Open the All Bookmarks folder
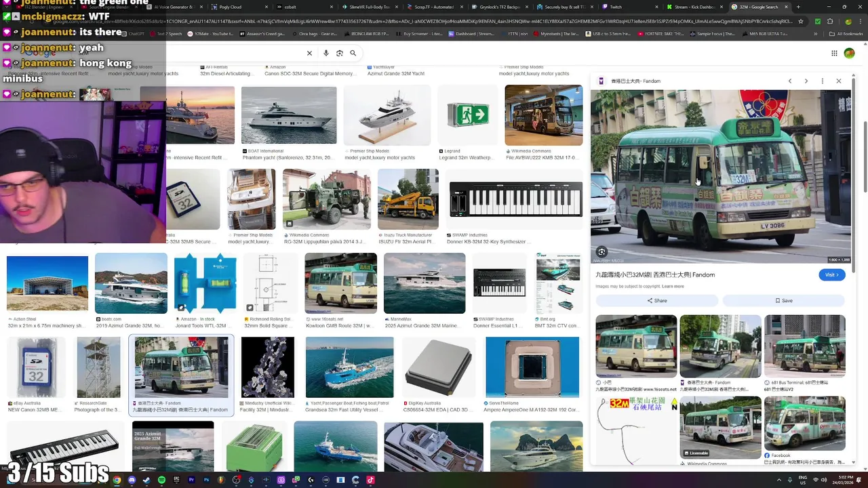868x488 pixels. (x=846, y=34)
